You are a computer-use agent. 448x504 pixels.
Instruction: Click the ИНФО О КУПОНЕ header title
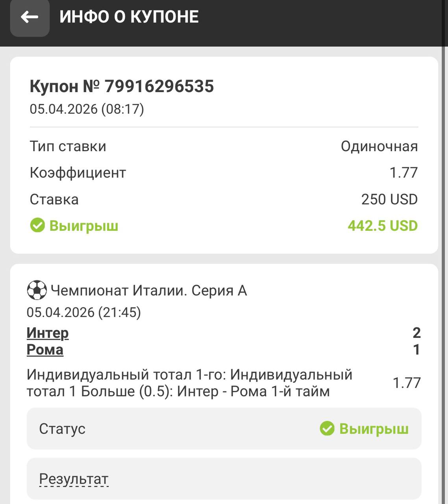point(129,17)
